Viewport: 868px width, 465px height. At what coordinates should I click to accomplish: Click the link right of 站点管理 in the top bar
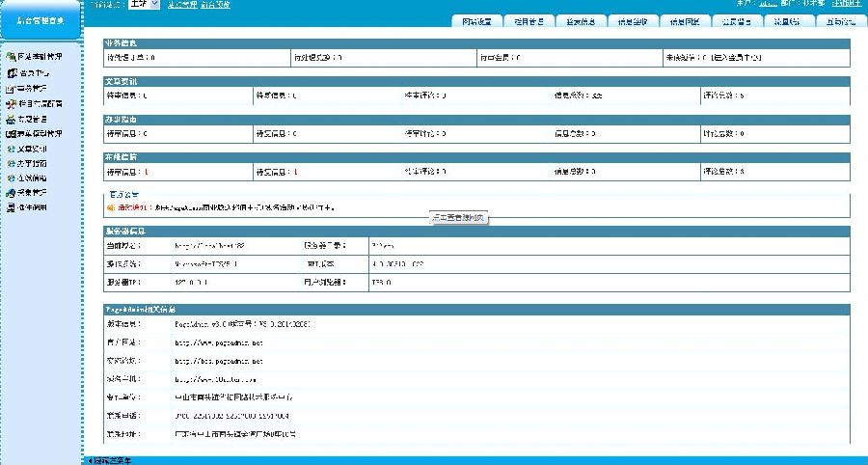pos(216,5)
